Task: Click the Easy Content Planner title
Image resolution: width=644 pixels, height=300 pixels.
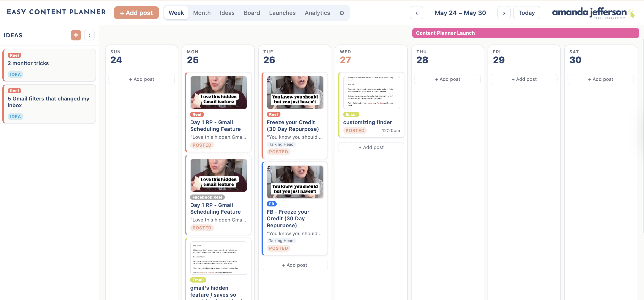Action: (x=56, y=12)
